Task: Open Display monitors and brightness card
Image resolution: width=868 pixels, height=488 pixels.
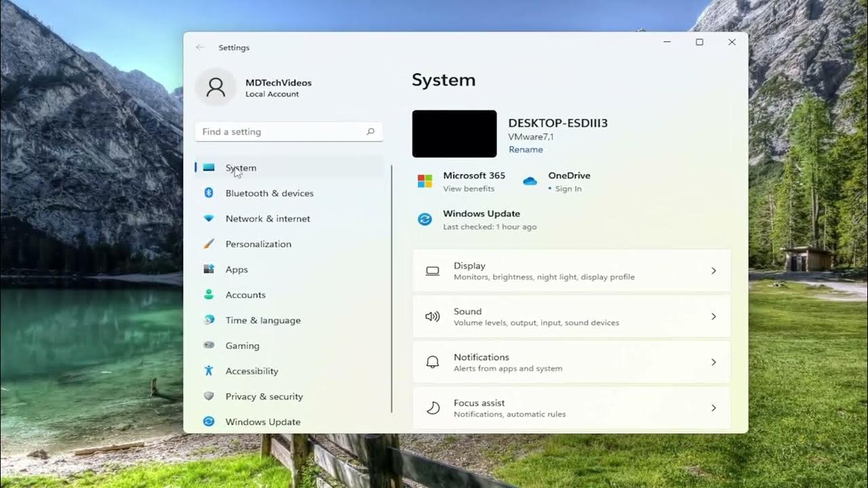Action: [x=572, y=270]
